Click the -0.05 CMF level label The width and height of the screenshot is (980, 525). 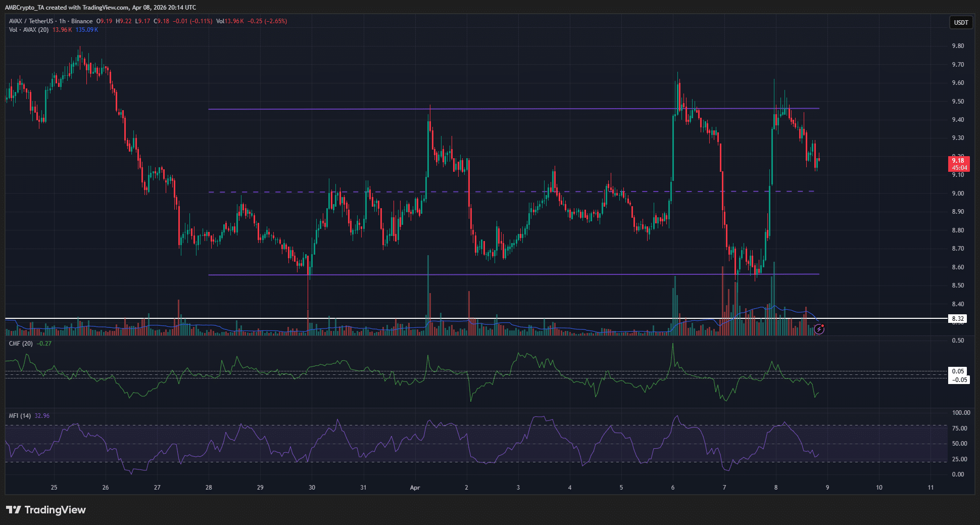pyautogui.click(x=959, y=380)
